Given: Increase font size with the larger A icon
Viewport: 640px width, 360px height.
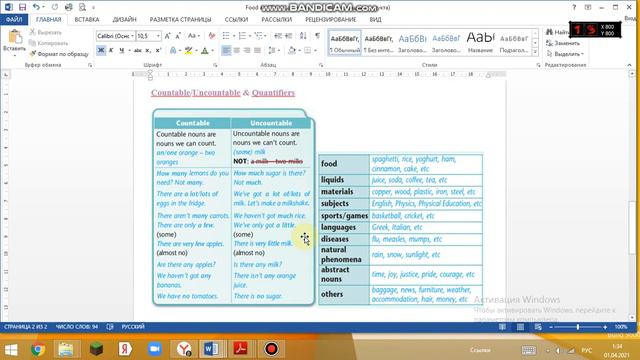Looking at the screenshot, I should click(167, 36).
